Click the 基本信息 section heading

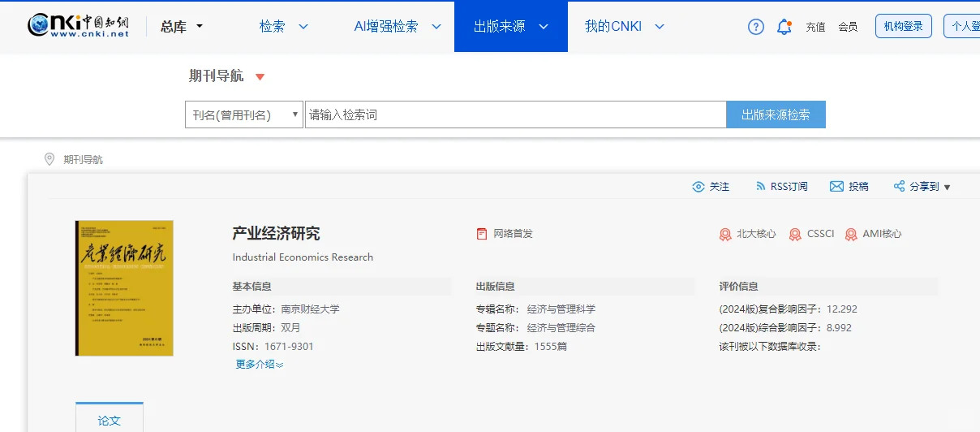[251, 287]
